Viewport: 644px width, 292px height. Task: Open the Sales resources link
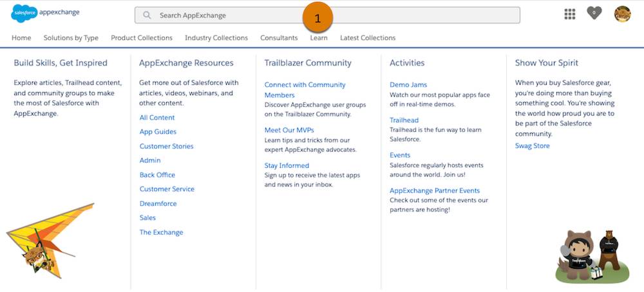pos(147,218)
